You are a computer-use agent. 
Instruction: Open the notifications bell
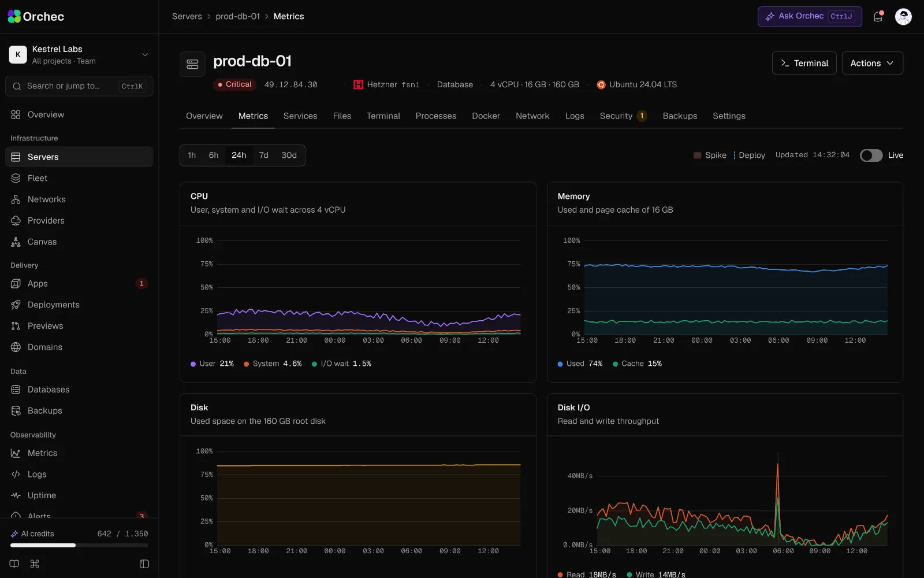[878, 17]
